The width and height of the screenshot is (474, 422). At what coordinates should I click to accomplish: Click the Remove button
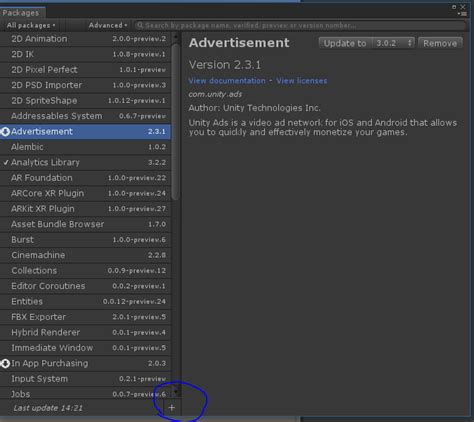point(440,43)
